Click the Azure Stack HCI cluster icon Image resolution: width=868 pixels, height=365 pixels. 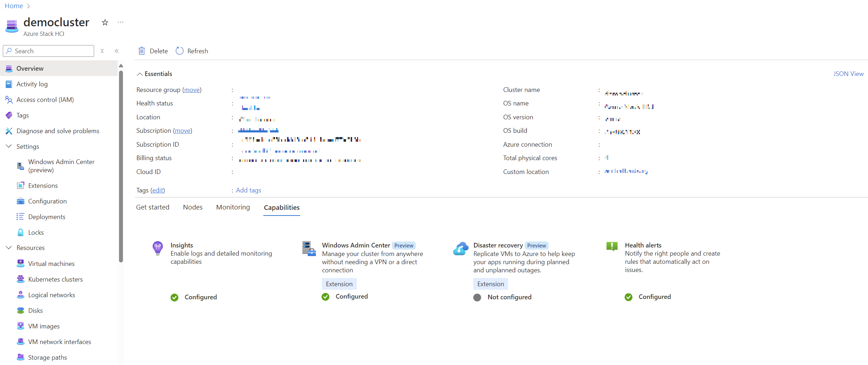point(12,26)
